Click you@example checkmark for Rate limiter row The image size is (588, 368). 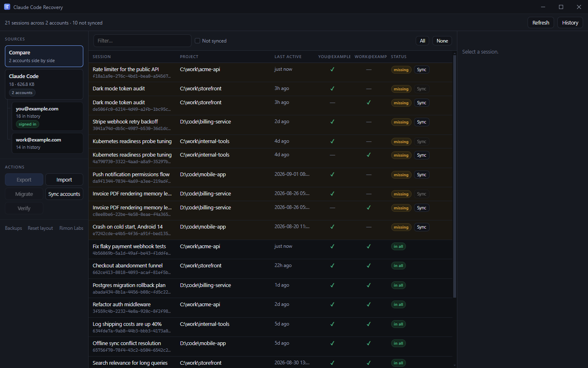click(332, 70)
